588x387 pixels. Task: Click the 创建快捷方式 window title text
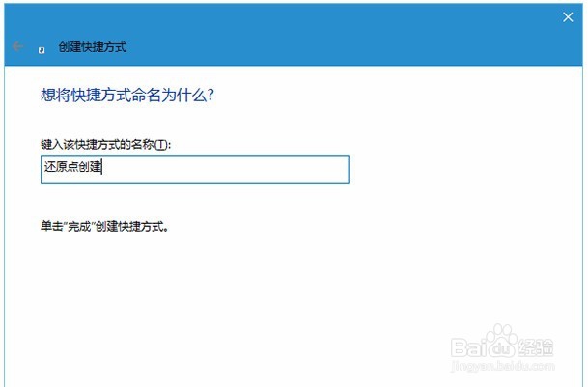tap(93, 47)
